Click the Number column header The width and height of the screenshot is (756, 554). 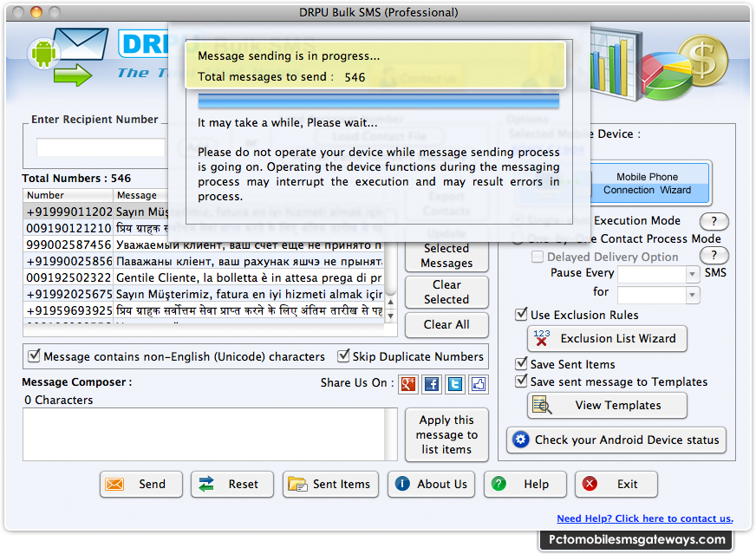(68, 195)
